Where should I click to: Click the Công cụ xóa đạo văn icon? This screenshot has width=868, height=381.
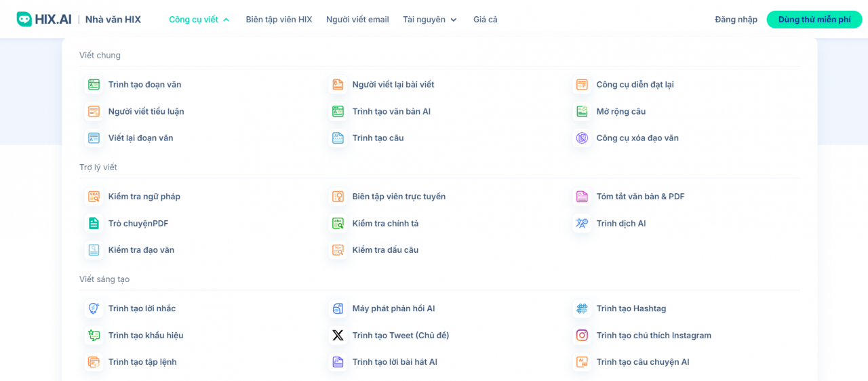582,138
